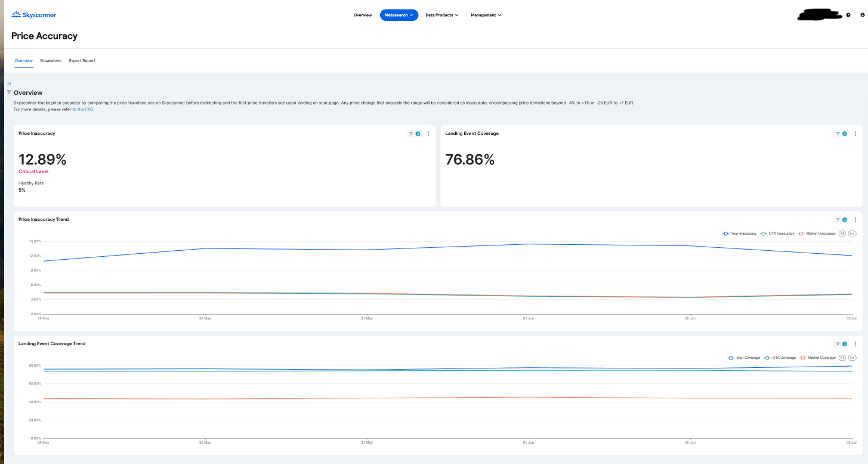Toggle Your Coverage legend series
The width and height of the screenshot is (868, 464).
click(x=744, y=358)
